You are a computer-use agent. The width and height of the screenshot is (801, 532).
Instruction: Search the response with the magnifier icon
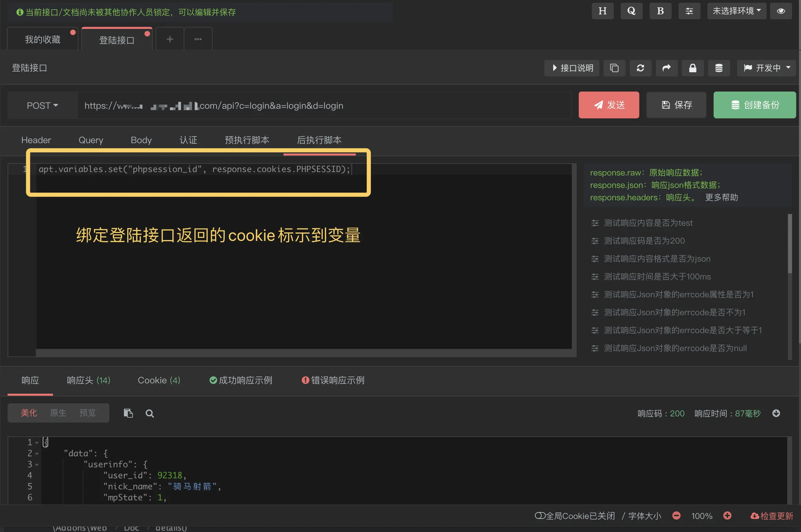click(x=149, y=413)
